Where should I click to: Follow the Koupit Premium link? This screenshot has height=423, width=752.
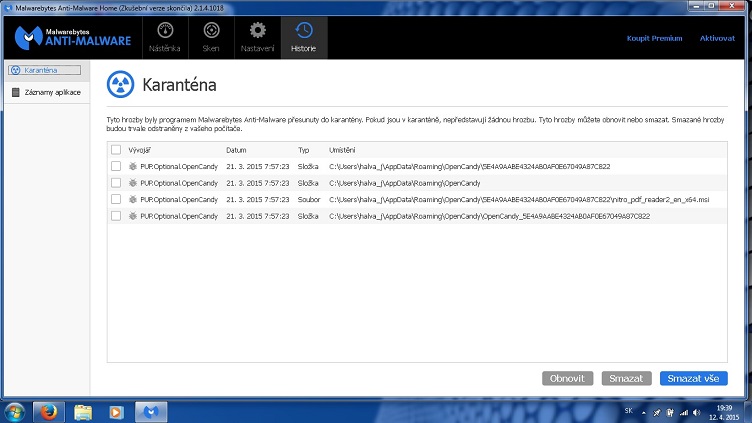(654, 38)
